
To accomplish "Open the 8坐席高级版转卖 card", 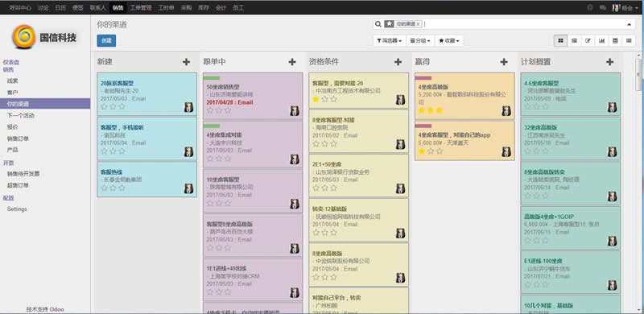I will (x=571, y=183).
